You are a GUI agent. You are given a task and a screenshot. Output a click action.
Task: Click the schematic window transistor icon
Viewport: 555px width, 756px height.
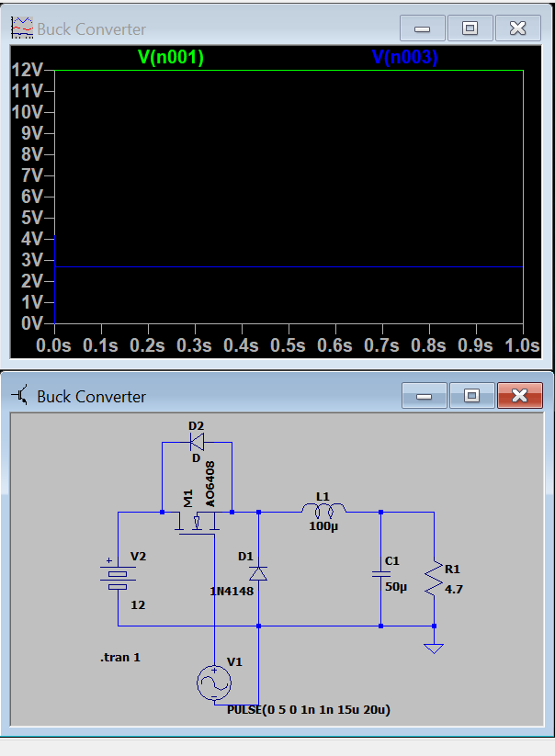(x=20, y=395)
